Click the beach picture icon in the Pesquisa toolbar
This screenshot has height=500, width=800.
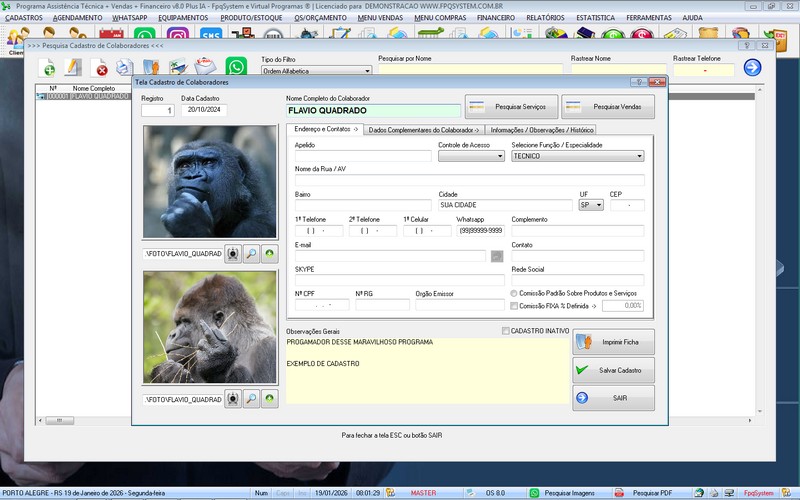[x=179, y=67]
